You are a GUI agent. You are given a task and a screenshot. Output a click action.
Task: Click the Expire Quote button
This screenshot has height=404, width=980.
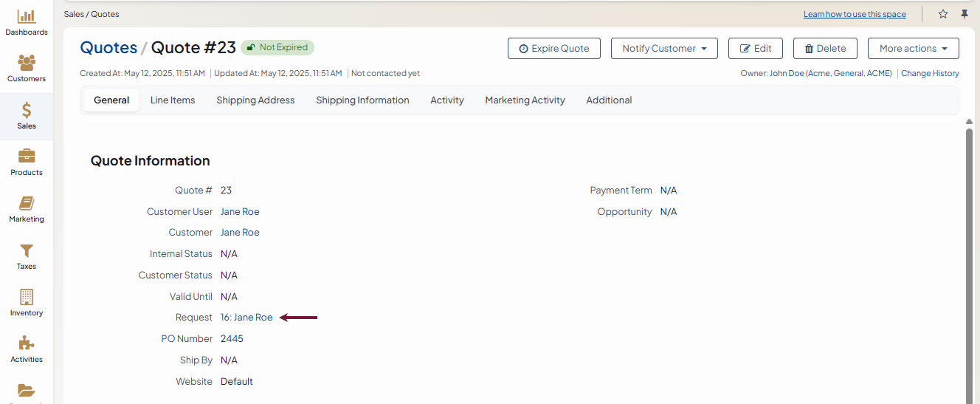tap(553, 49)
